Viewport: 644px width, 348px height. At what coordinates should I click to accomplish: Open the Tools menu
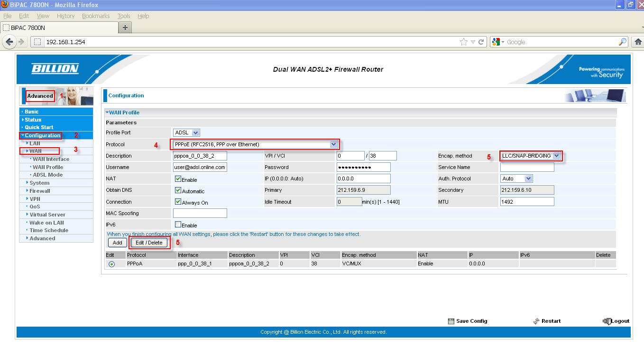[124, 16]
